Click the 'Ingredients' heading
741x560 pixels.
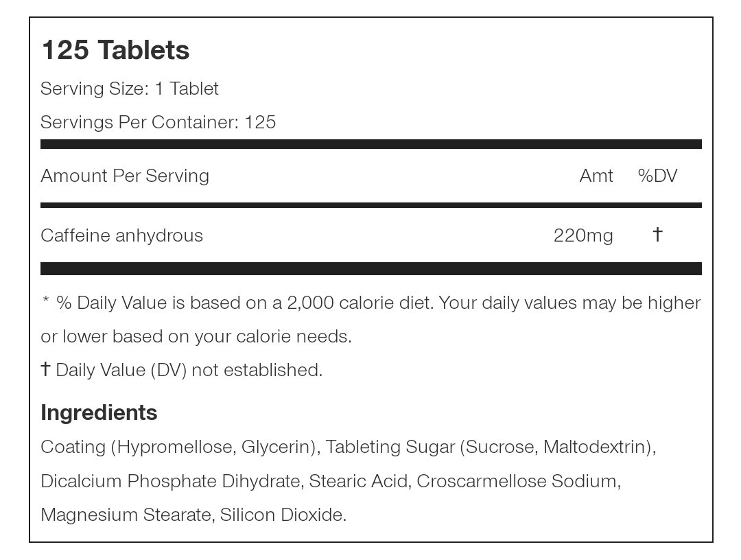(99, 412)
